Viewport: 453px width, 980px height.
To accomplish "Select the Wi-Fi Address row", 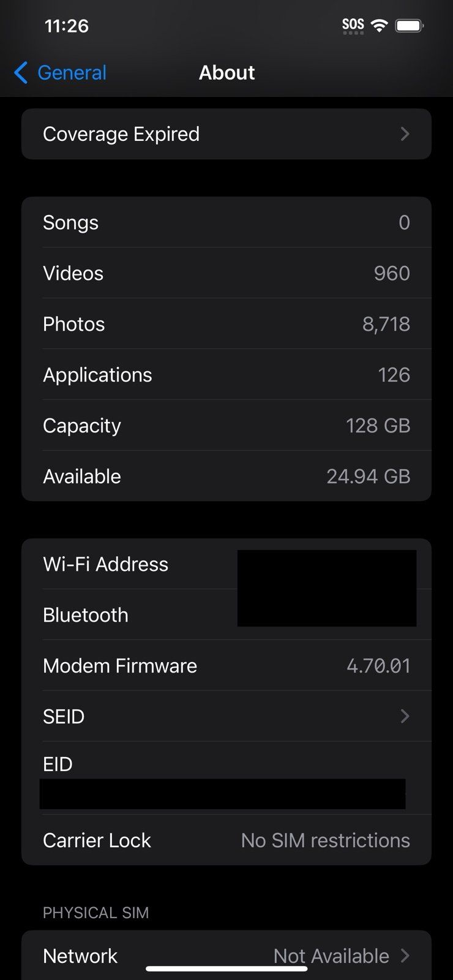I will [226, 564].
